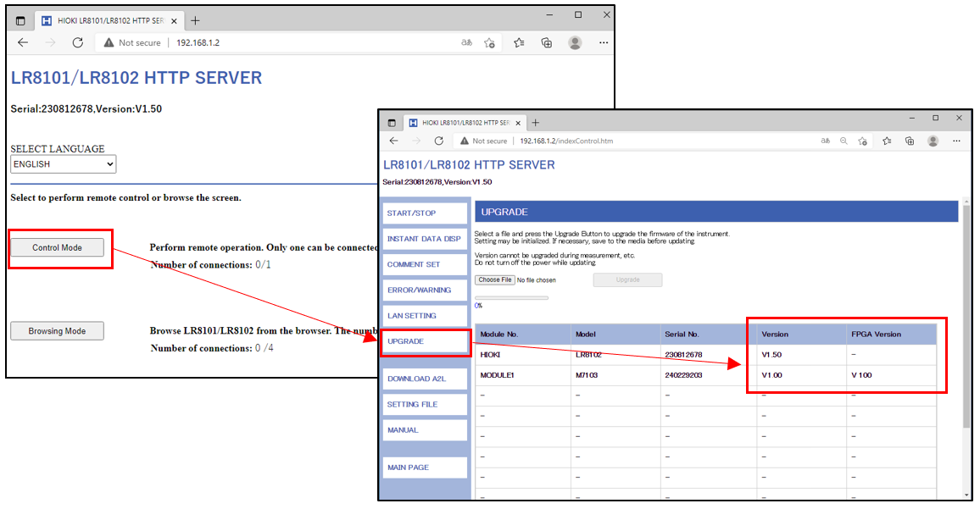Close the HIOKI tab in the back browser window
This screenshot has width=980, height=509.
pyautogui.click(x=174, y=21)
